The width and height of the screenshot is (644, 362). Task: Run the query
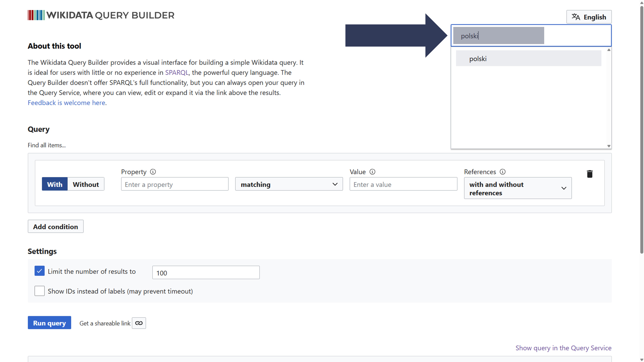[x=49, y=323]
